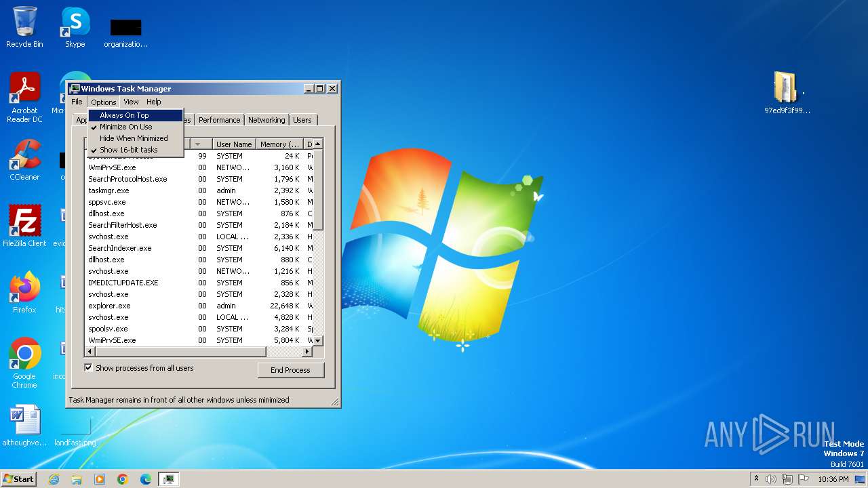This screenshot has height=488, width=868.
Task: Select the CCleaner desktop icon
Action: point(24,161)
